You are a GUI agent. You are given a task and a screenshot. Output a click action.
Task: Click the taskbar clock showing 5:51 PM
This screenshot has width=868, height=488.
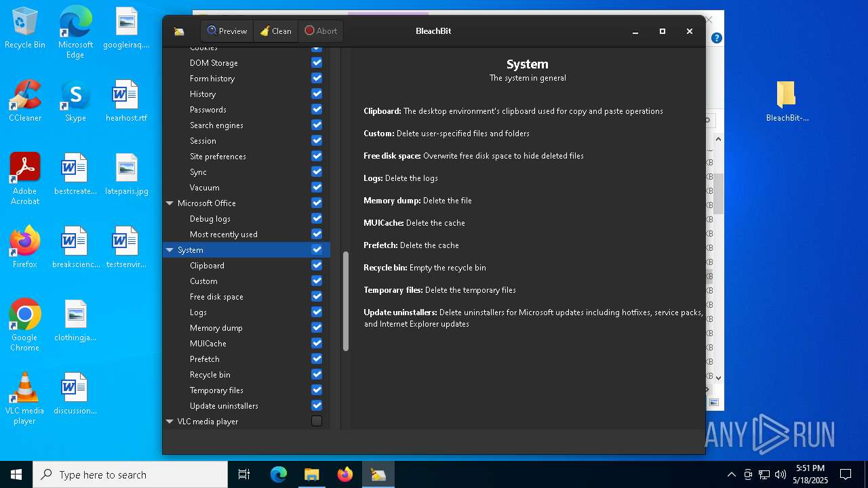click(810, 474)
